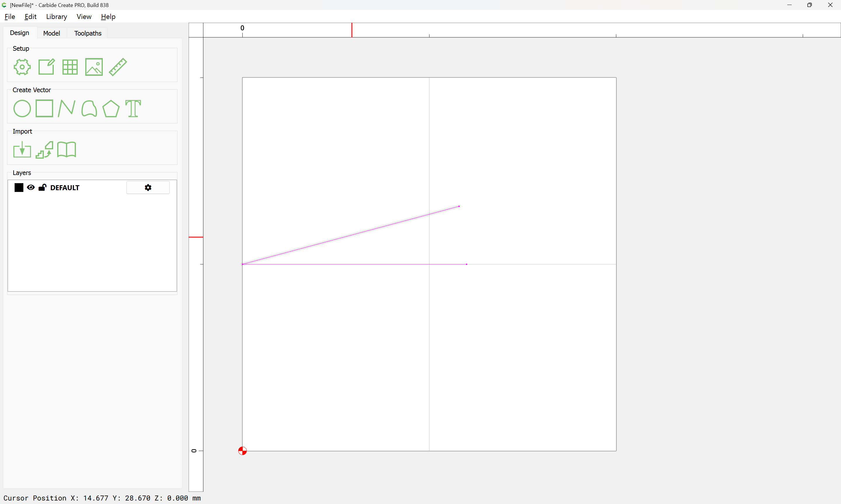The width and height of the screenshot is (841, 504).
Task: Select the Curve drawing tool
Action: [x=89, y=109]
